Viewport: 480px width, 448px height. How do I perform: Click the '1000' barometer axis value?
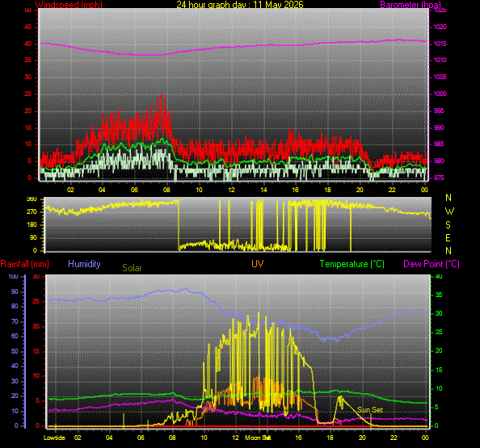point(440,94)
